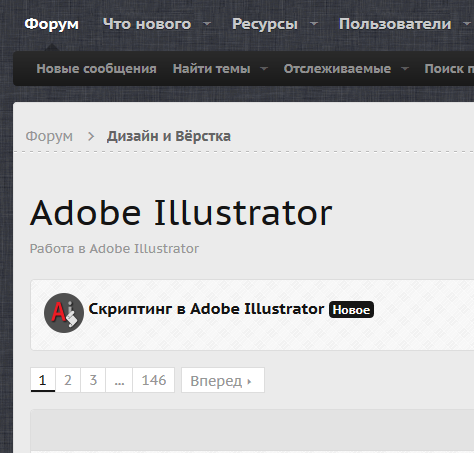Viewport: 474px width, 453px height.
Task: Click the breadcrumb chevron separator after Форум
Action: (x=91, y=136)
